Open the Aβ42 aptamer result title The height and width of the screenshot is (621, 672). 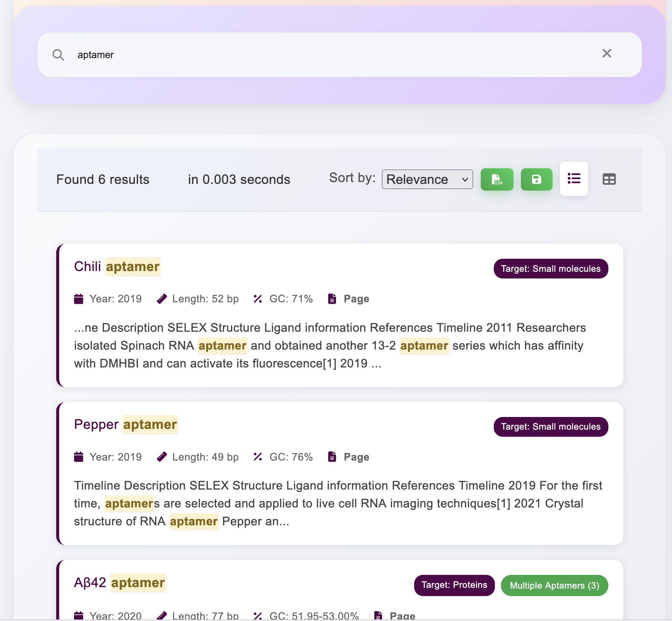tap(119, 583)
